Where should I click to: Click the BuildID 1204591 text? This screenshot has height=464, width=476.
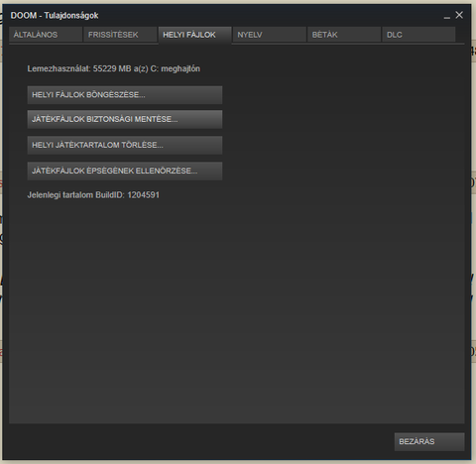pyautogui.click(x=93, y=195)
